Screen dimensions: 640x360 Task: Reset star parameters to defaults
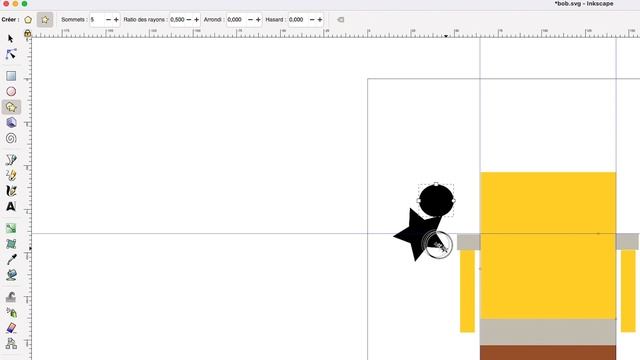click(340, 20)
